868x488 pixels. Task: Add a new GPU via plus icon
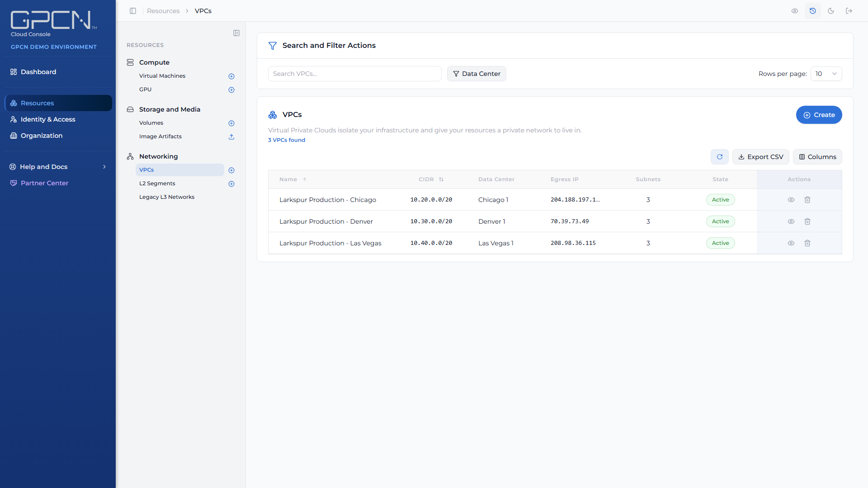click(x=231, y=90)
